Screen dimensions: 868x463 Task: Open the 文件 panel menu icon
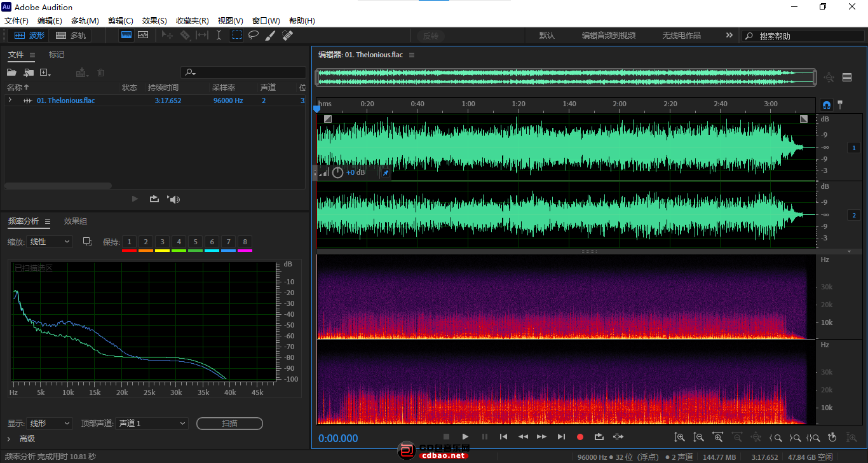[x=32, y=55]
